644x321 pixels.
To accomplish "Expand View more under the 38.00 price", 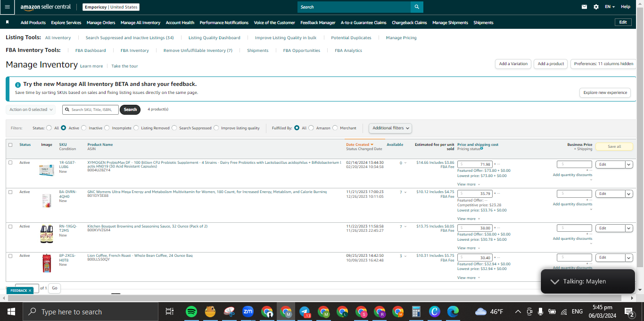I will coord(469,248).
